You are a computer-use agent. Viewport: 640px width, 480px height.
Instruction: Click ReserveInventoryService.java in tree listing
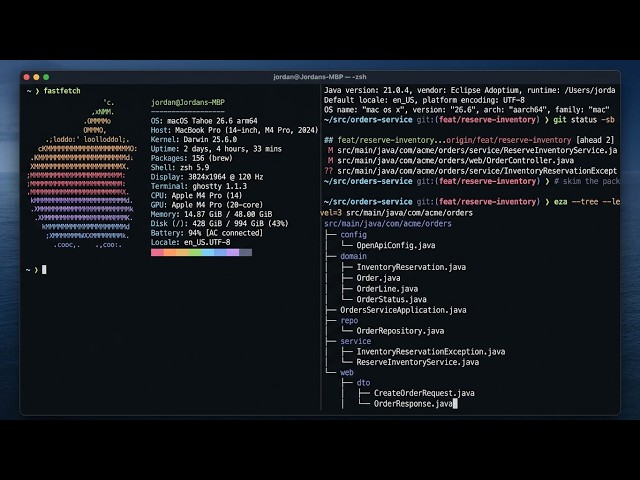[418, 362]
